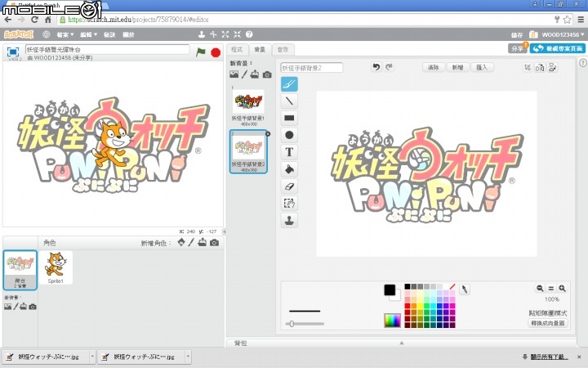Flip the backdrop left-right
This screenshot has height=368, width=588.
point(540,67)
